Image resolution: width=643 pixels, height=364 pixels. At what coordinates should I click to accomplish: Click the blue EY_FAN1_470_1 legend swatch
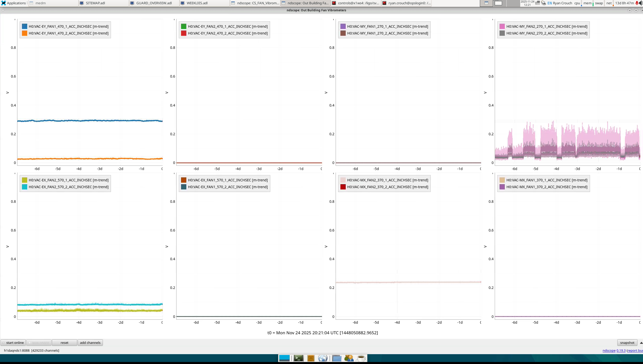tap(24, 26)
